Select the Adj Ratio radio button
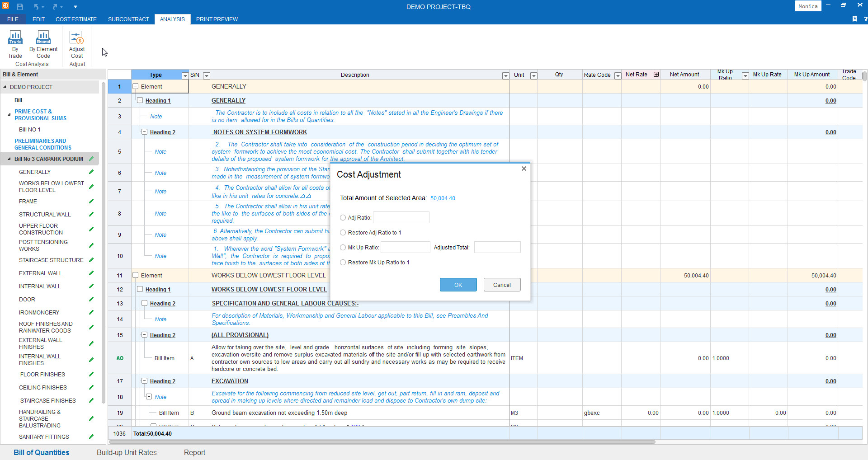This screenshot has height=460, width=868. [x=343, y=218]
